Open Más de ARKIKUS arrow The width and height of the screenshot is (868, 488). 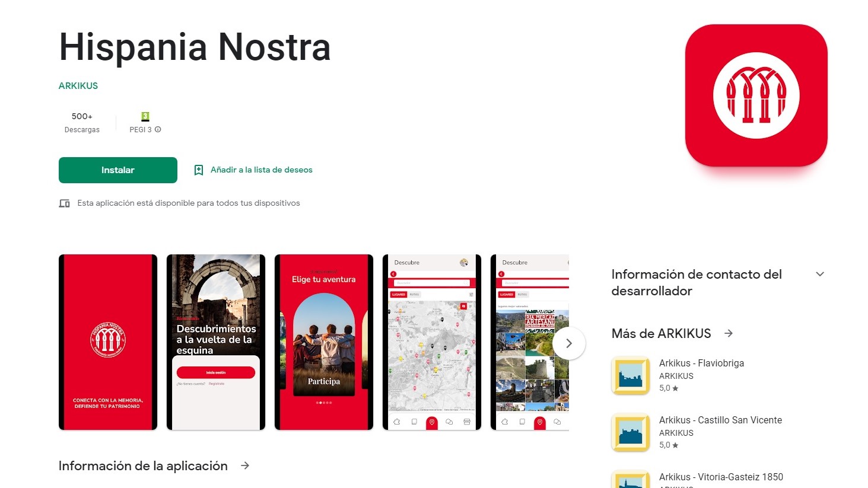click(729, 333)
